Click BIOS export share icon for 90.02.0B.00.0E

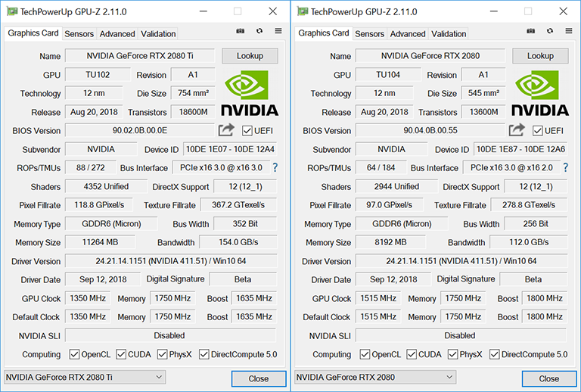(x=226, y=129)
